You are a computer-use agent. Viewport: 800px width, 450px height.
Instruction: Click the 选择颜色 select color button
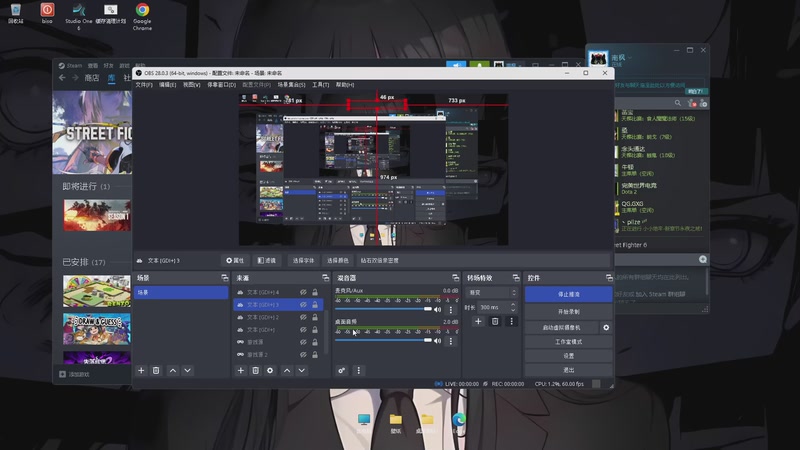click(x=337, y=260)
